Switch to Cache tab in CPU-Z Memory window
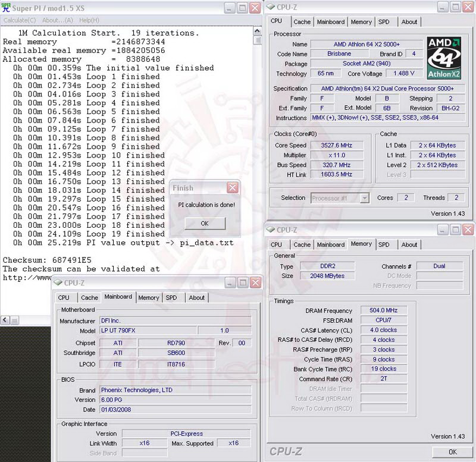476x462 pixels. pos(302,244)
